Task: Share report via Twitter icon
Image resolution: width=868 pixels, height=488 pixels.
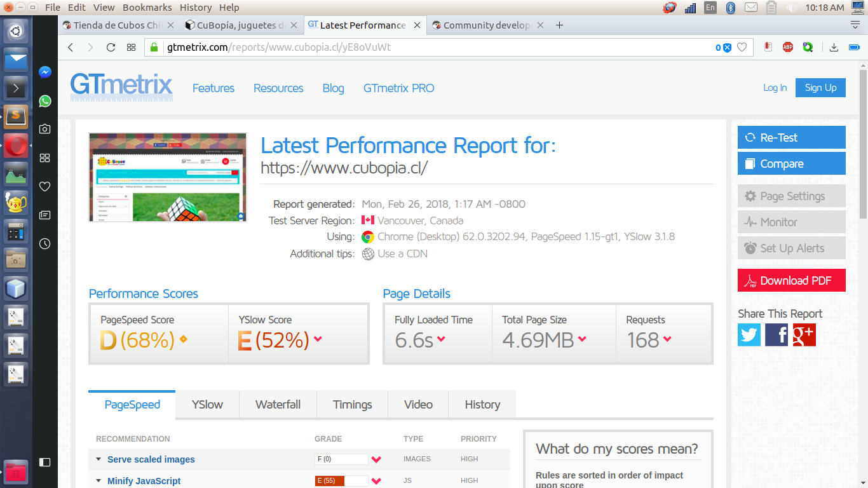Action: [749, 335]
